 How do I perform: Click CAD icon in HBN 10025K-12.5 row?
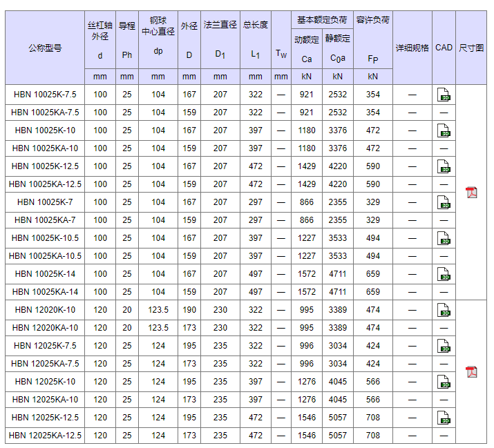click(444, 166)
